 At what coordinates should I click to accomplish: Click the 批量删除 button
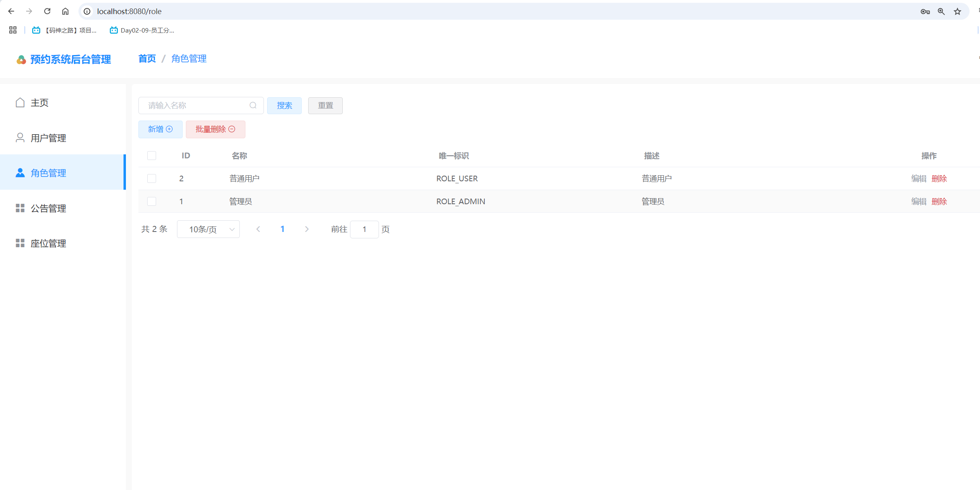[215, 129]
